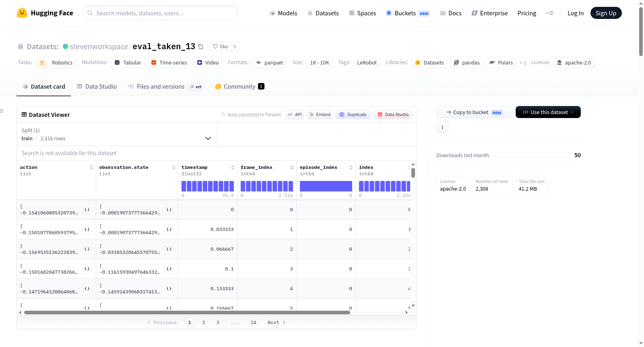The image size is (644, 347).
Task: Switch to the Dataset card tab
Action: coord(44,86)
